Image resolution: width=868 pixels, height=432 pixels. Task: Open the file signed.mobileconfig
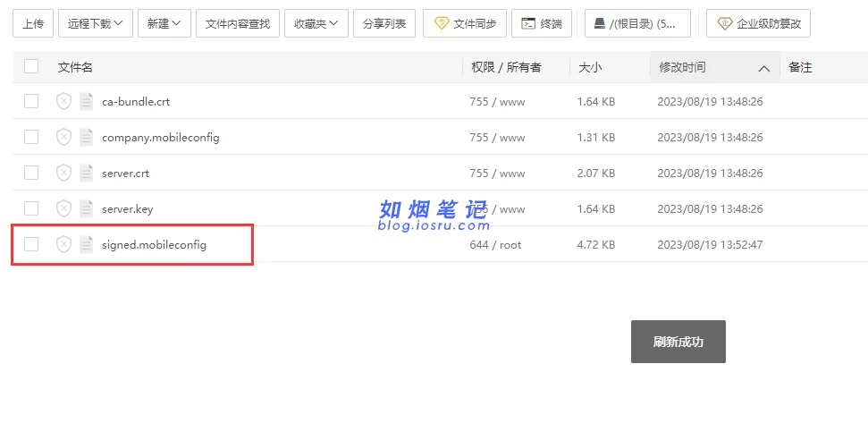154,244
